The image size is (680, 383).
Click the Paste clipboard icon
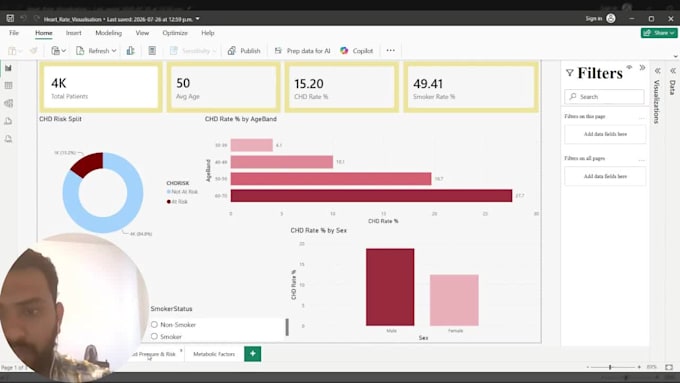point(12,51)
